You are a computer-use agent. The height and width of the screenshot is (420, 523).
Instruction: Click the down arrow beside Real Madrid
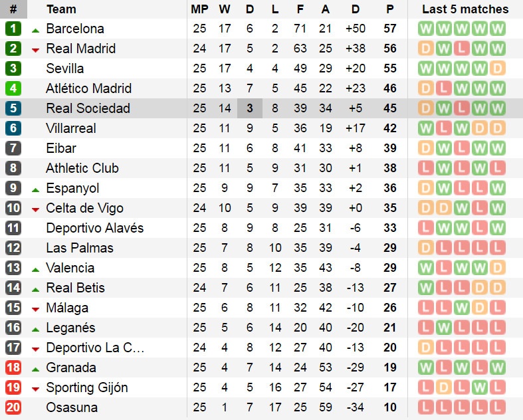point(35,50)
